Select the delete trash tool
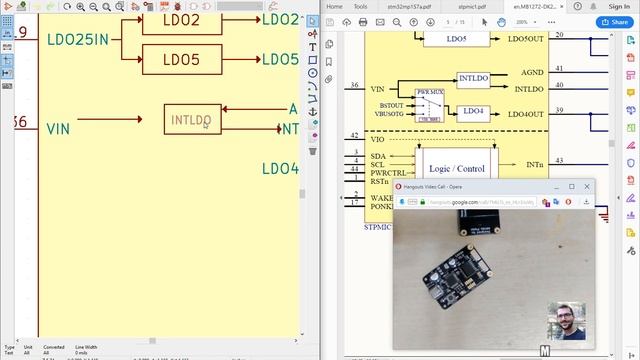Screen dimensions: 640x360 tap(313, 151)
